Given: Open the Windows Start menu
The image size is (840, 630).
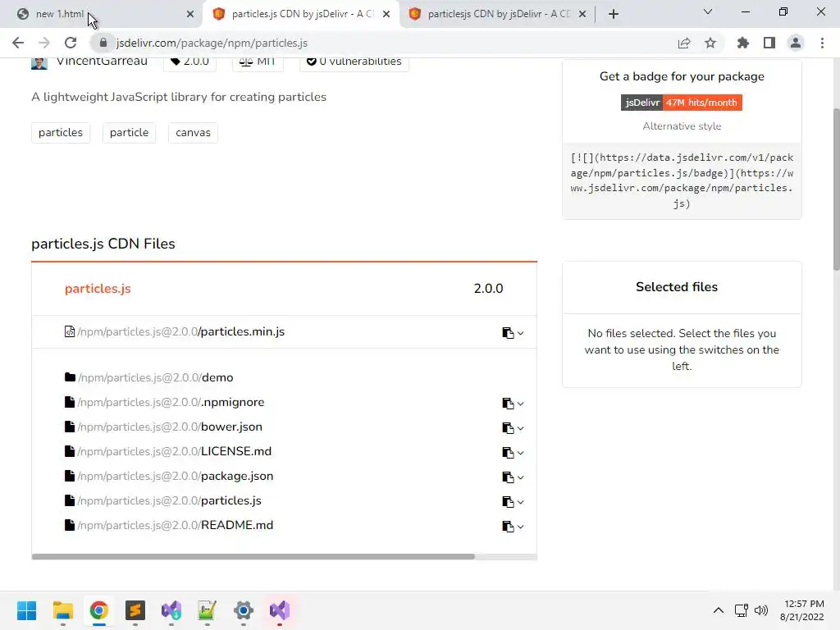Looking at the screenshot, I should (27, 610).
